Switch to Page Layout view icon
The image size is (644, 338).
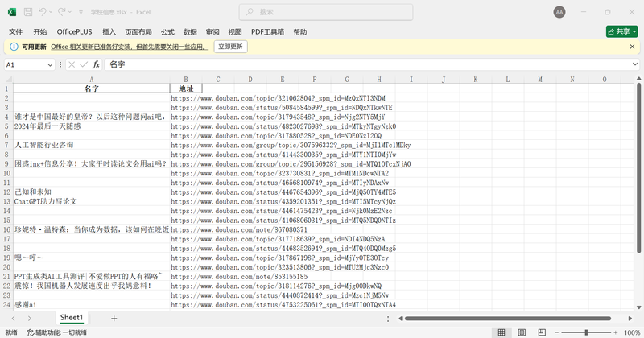point(522,332)
